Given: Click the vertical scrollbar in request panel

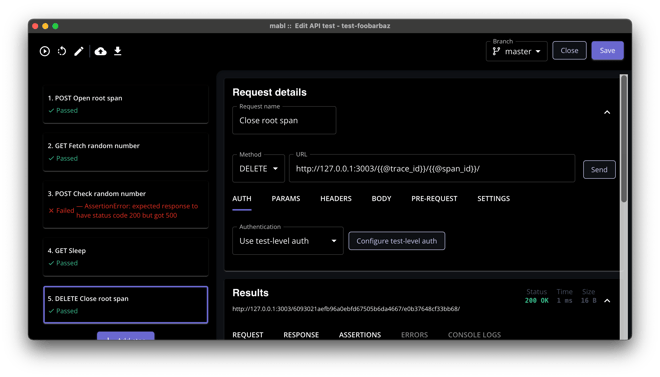Looking at the screenshot, I should pos(624,138).
